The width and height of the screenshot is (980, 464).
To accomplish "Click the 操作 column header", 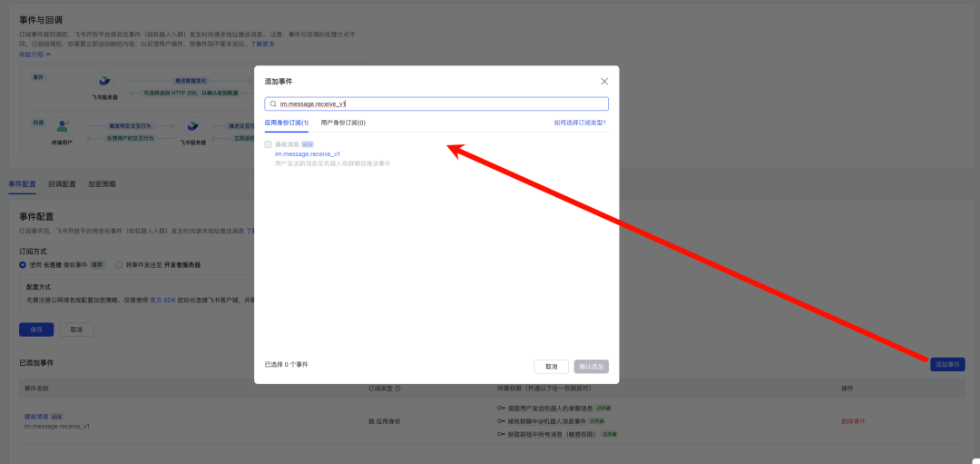I will tap(847, 389).
